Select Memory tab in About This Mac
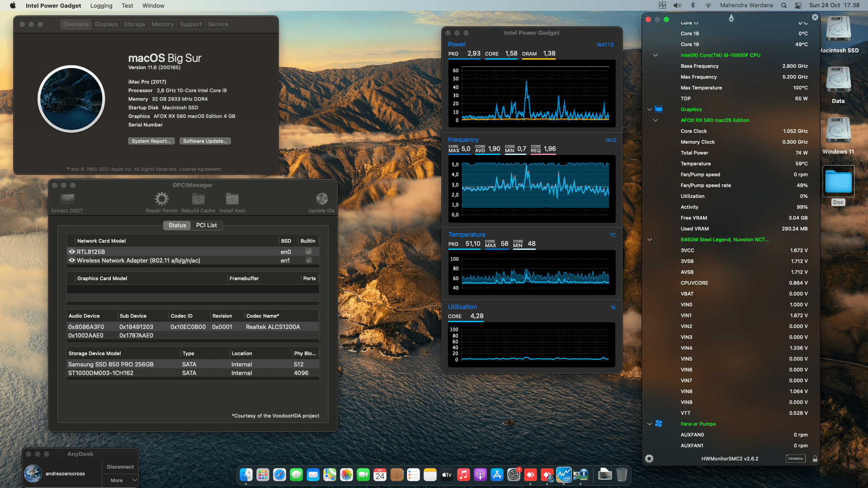The image size is (868, 488). pyautogui.click(x=162, y=24)
